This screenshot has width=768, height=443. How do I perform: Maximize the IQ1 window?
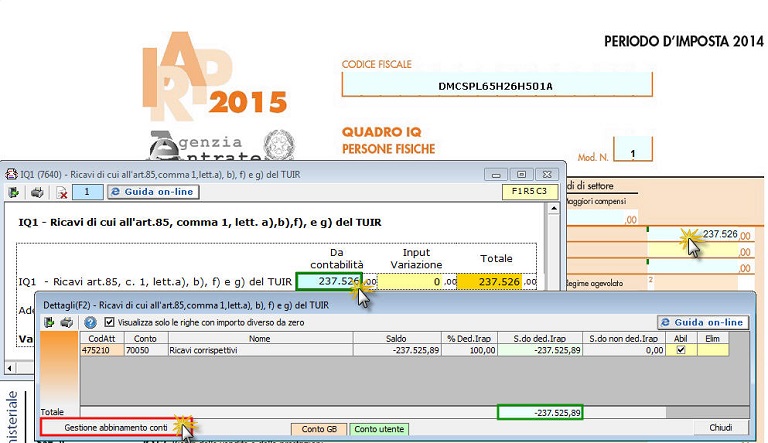[522, 173]
